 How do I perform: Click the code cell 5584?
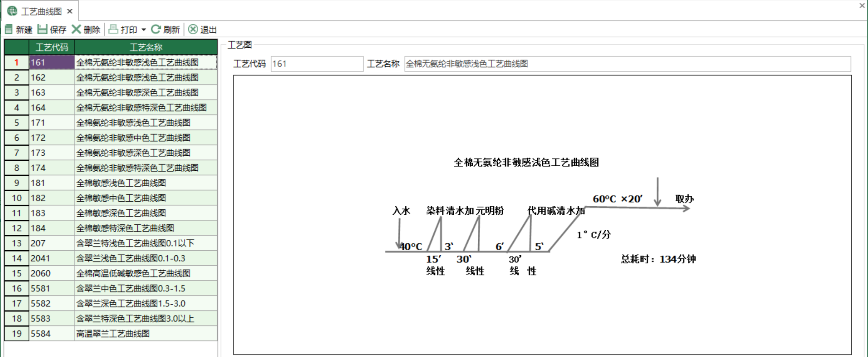52,334
